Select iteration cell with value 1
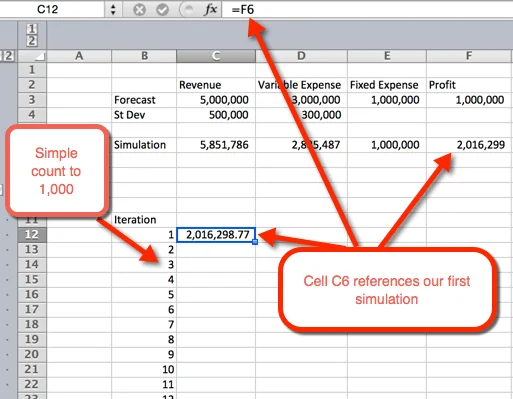Viewport: 513px width, 399px height. coord(144,235)
